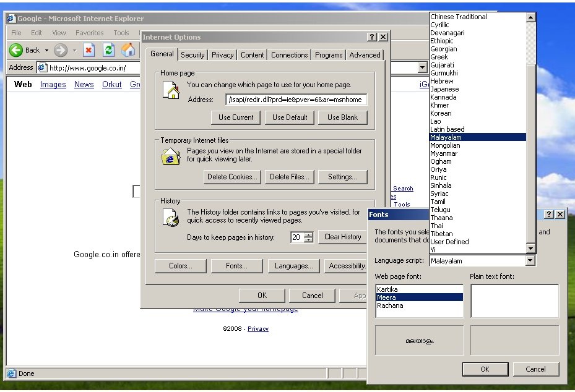Open the Edit menu
Screen dimensions: 575x392
(37, 33)
